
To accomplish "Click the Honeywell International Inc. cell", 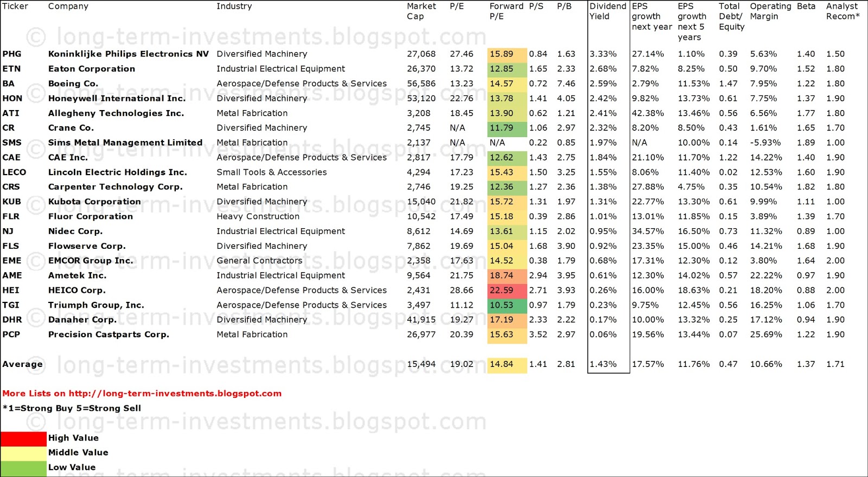I will click(117, 98).
